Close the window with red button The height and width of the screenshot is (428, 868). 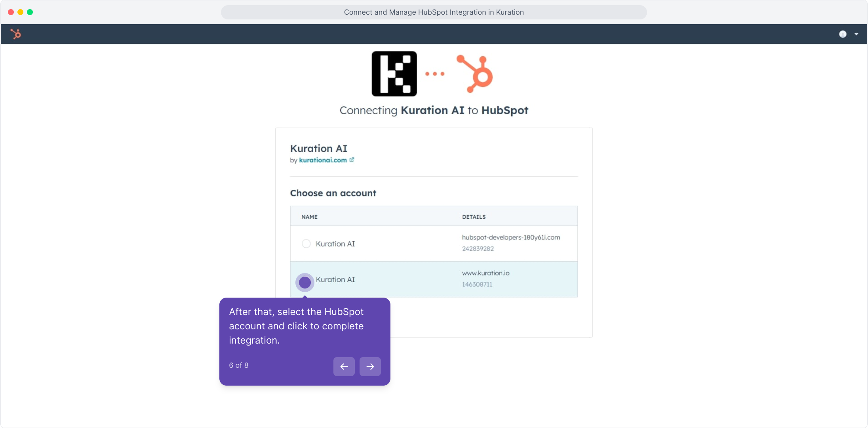click(11, 12)
